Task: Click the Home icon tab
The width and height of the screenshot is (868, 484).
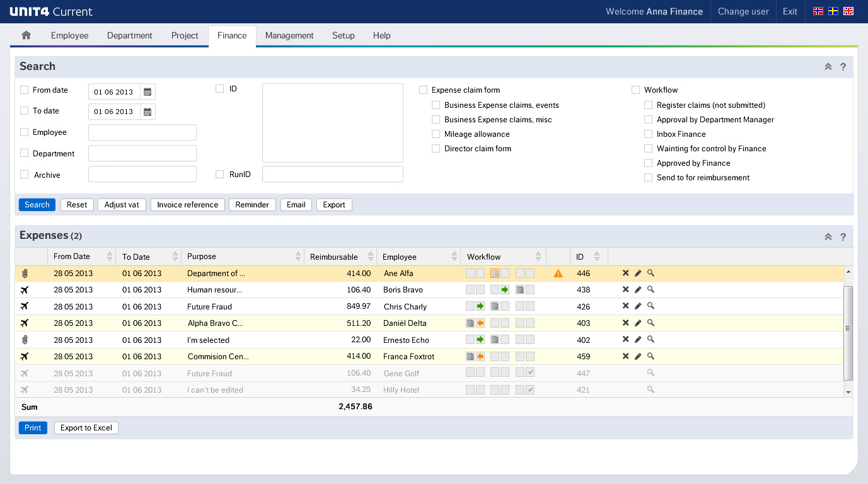Action: [x=26, y=35]
